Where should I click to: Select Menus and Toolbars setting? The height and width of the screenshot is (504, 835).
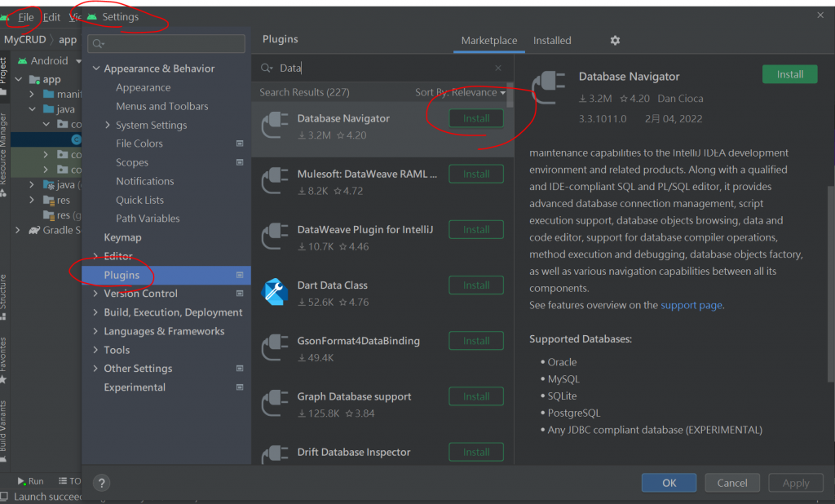point(162,106)
